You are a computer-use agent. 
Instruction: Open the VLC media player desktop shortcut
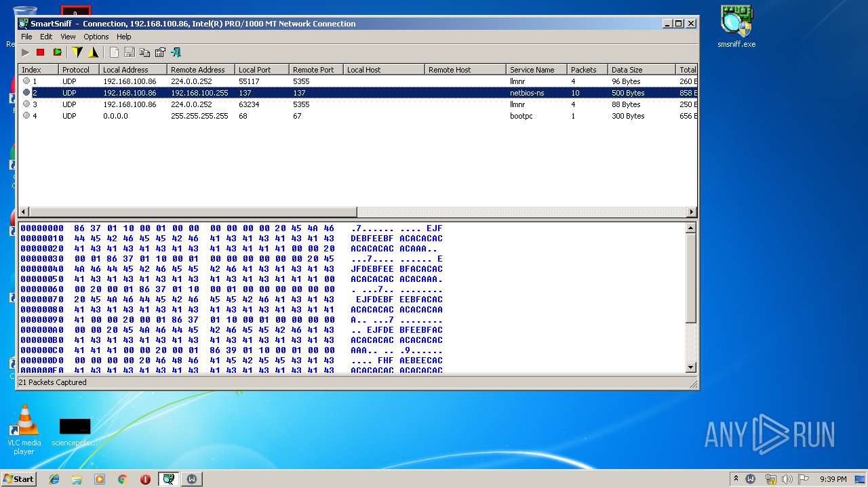24,430
